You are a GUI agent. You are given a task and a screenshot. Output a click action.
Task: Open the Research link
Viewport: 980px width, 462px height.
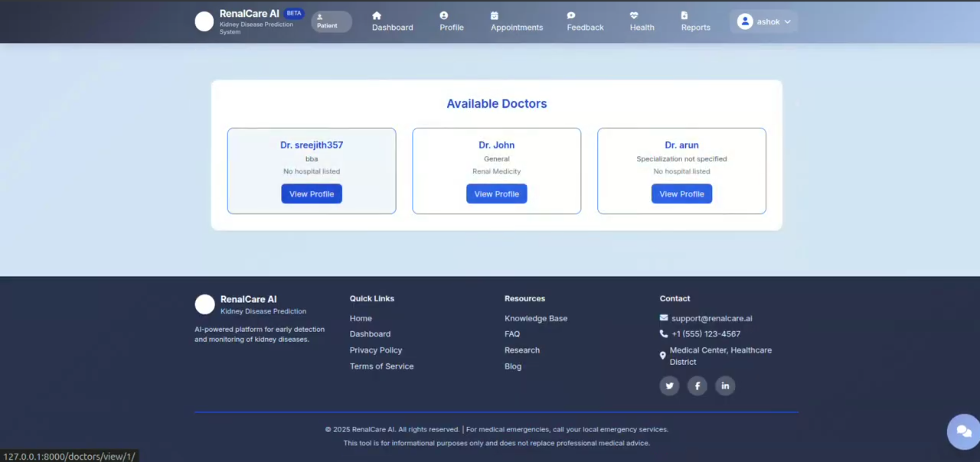coord(522,350)
